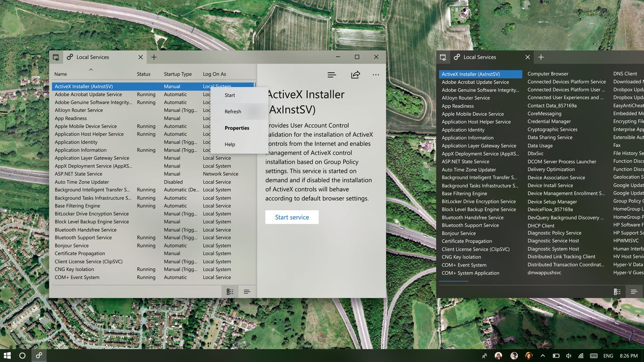Open the text lines icon in the detail pane
Image resolution: width=644 pixels, height=362 pixels.
pos(332,75)
